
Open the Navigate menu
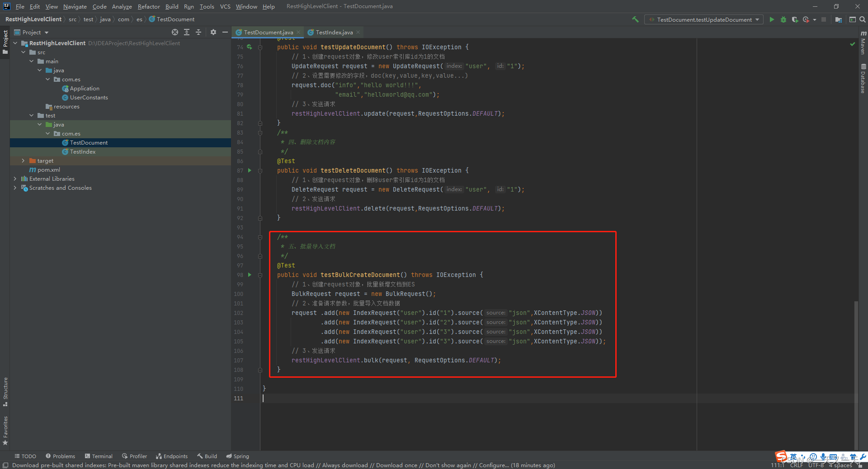click(x=75, y=6)
